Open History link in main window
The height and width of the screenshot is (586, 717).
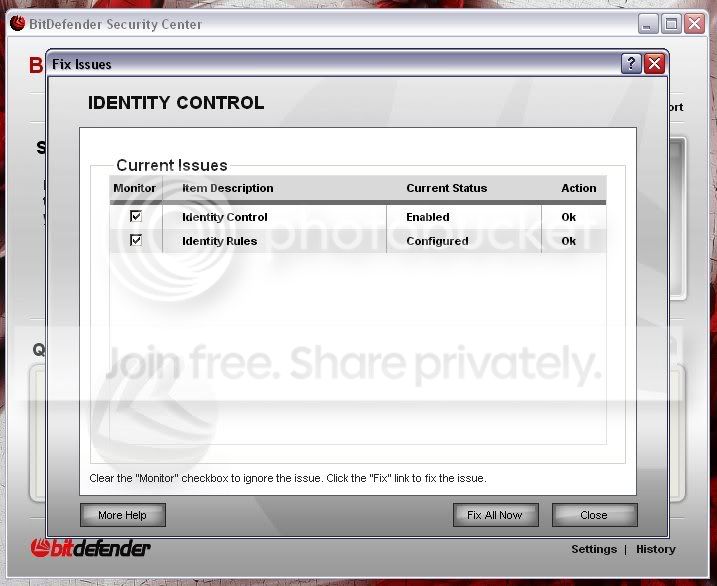pyautogui.click(x=656, y=549)
